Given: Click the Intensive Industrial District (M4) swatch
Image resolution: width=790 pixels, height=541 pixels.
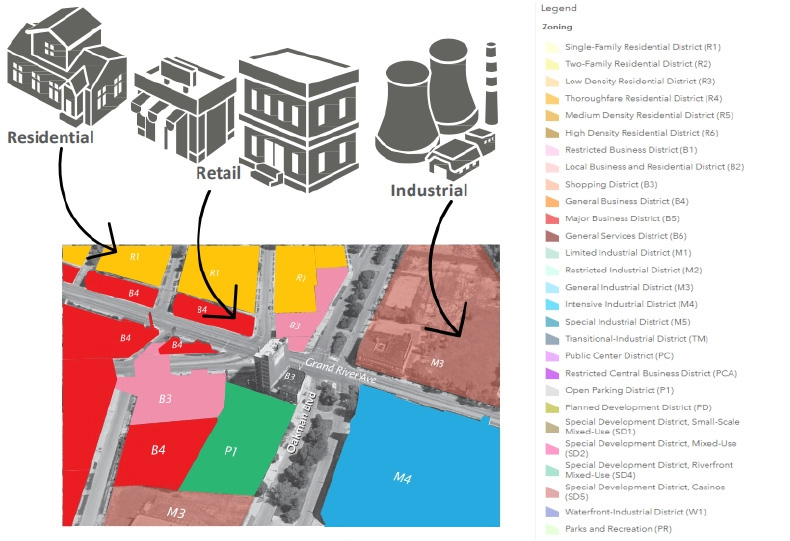Looking at the screenshot, I should (x=550, y=305).
